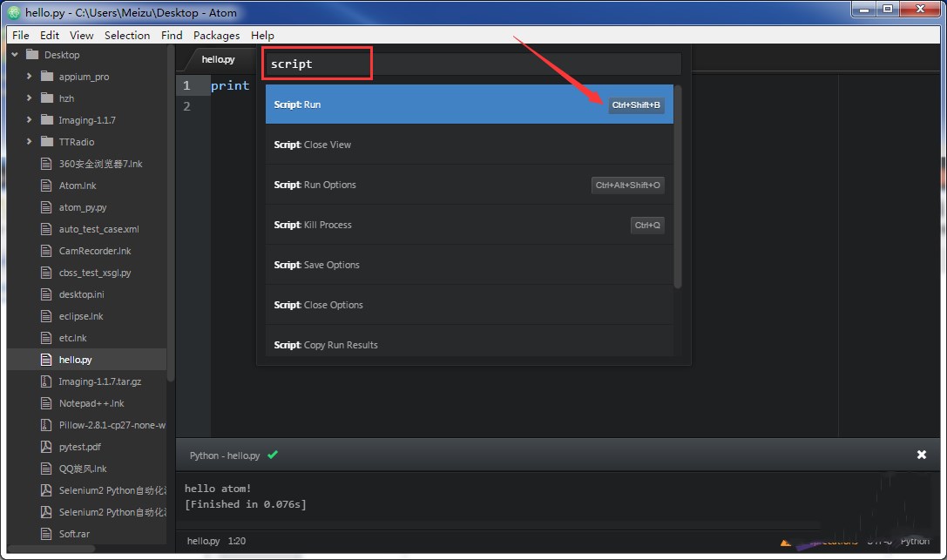Image resolution: width=947 pixels, height=560 pixels.
Task: Close the script output panel with X
Action: pyautogui.click(x=922, y=455)
